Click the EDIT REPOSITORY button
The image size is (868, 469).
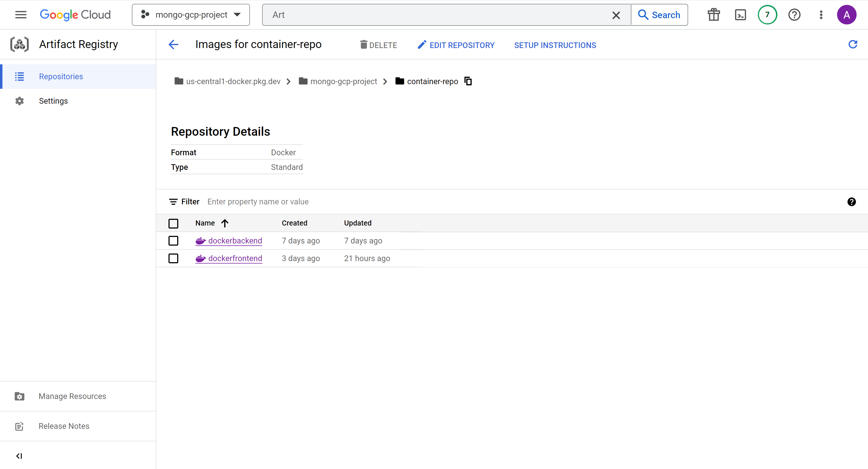tap(456, 45)
